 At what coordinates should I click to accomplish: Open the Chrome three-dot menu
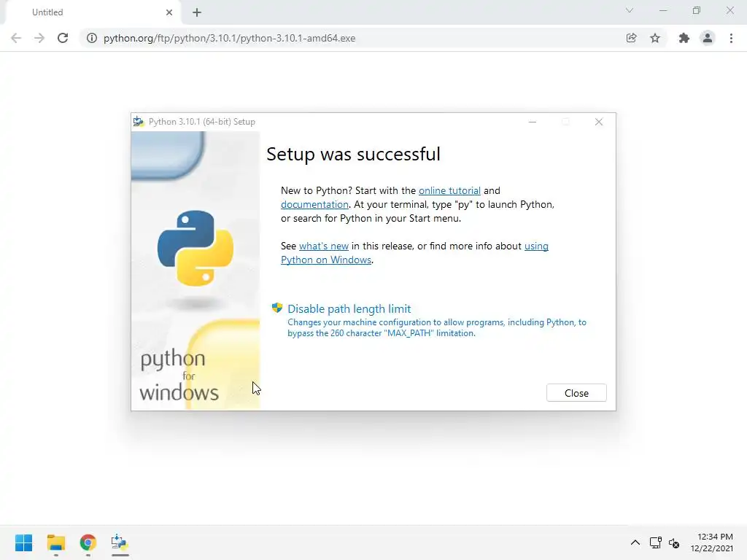[731, 38]
